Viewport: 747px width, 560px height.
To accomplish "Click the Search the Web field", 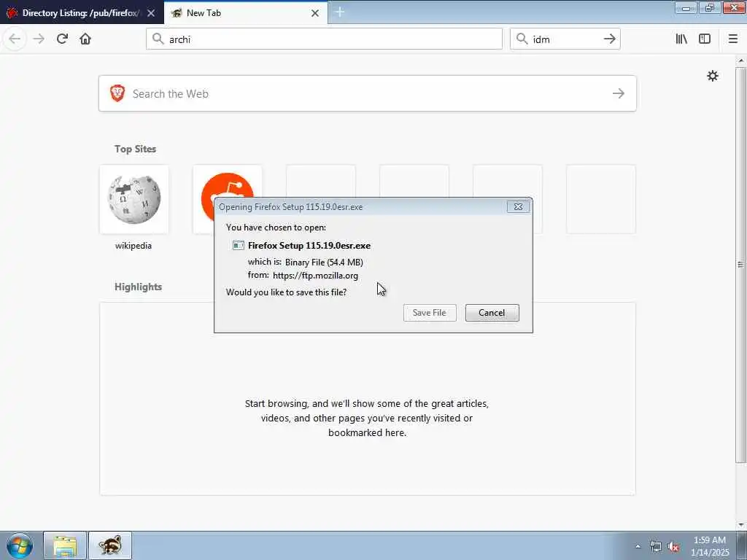I will click(x=368, y=93).
